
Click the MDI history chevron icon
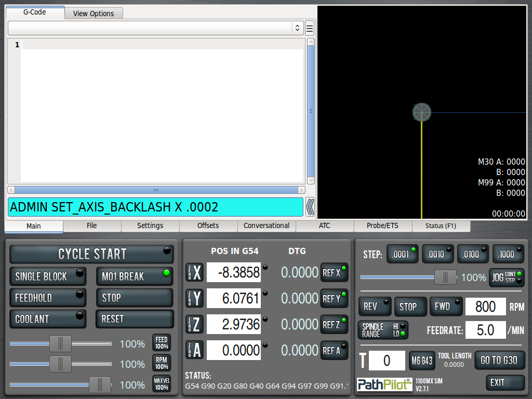pyautogui.click(x=310, y=207)
